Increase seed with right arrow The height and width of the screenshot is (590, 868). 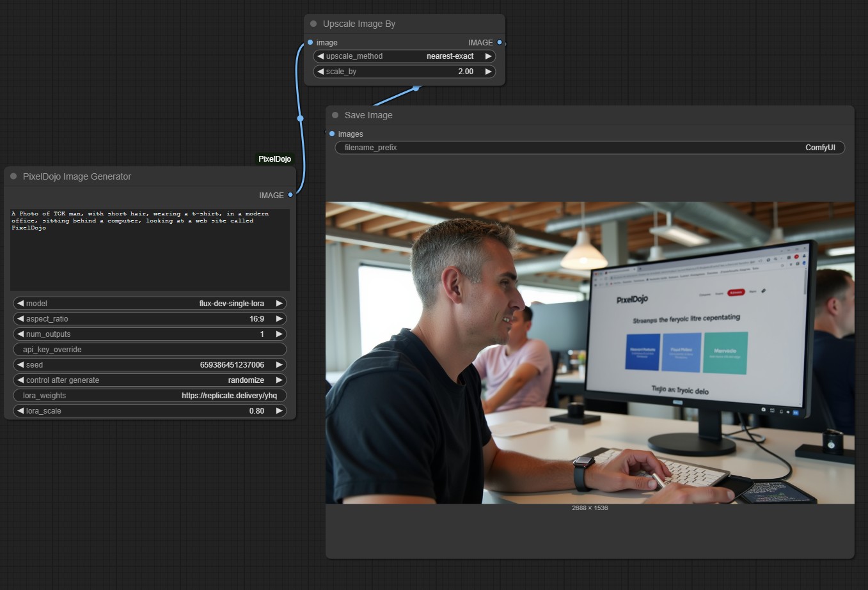click(x=279, y=365)
